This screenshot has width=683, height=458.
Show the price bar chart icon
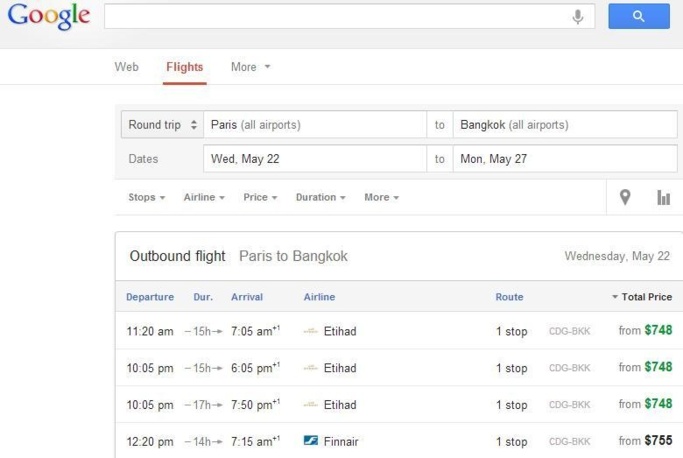(663, 198)
